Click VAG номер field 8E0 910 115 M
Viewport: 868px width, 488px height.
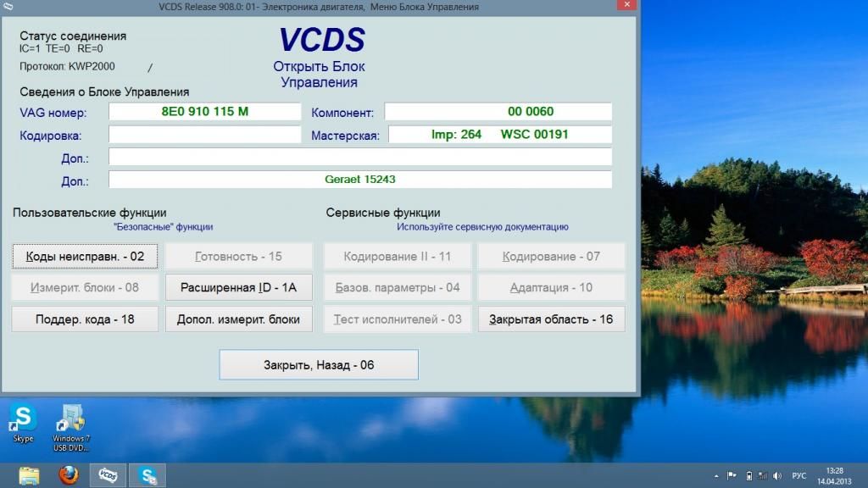(205, 111)
